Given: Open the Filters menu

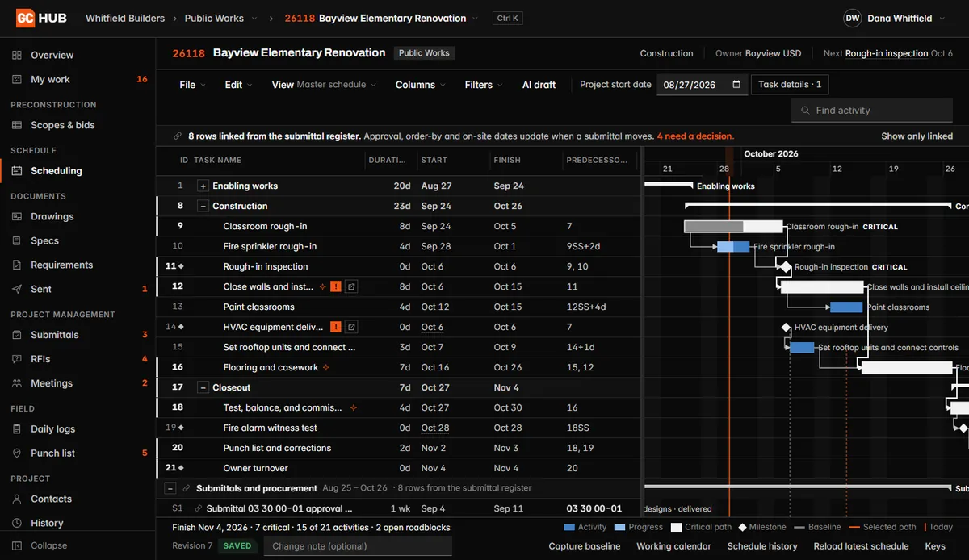Looking at the screenshot, I should (x=484, y=84).
